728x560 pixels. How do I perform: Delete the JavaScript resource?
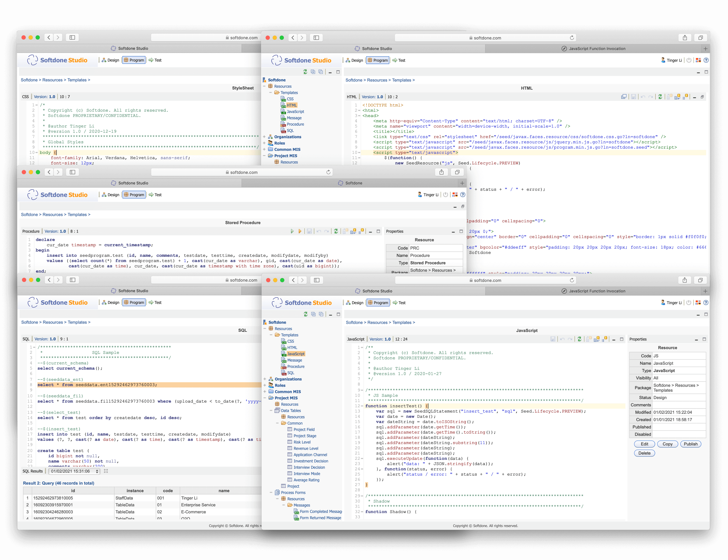[x=644, y=453]
